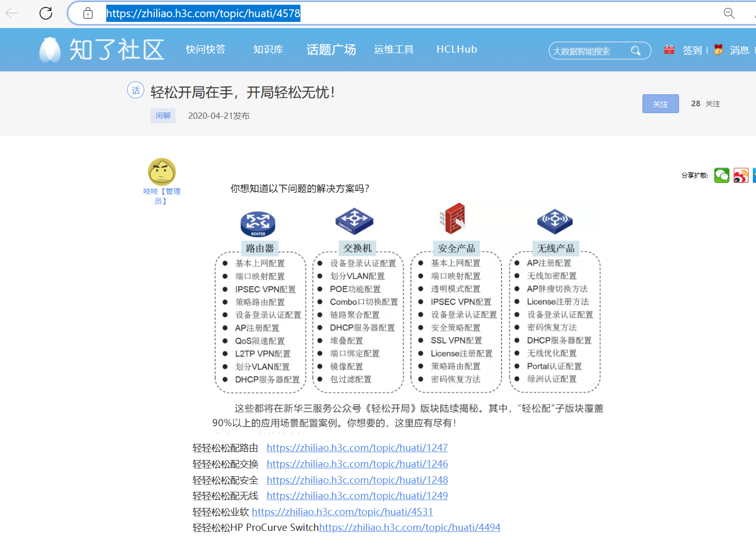Click the 吱吱【管理员】 username link
This screenshot has height=546, width=756.
pyautogui.click(x=162, y=196)
